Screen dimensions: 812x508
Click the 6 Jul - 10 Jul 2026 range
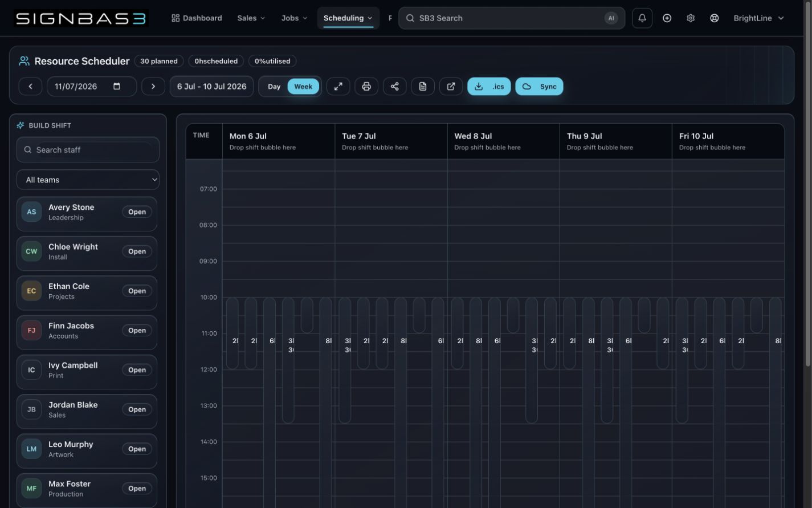point(211,86)
